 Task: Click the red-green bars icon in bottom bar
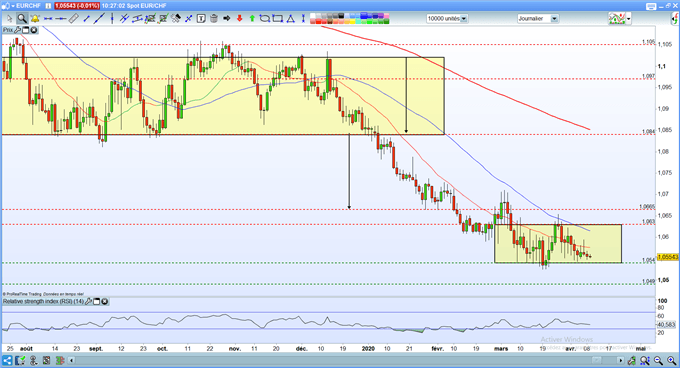[x=59, y=360]
